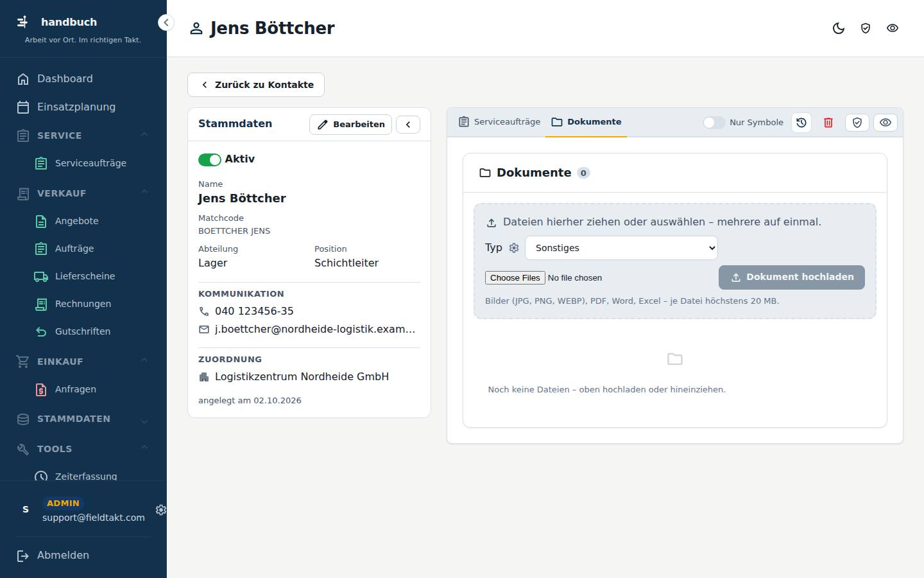Click the phone number 040 123456-35
Viewport: 924px width, 578px height.
pyautogui.click(x=254, y=311)
